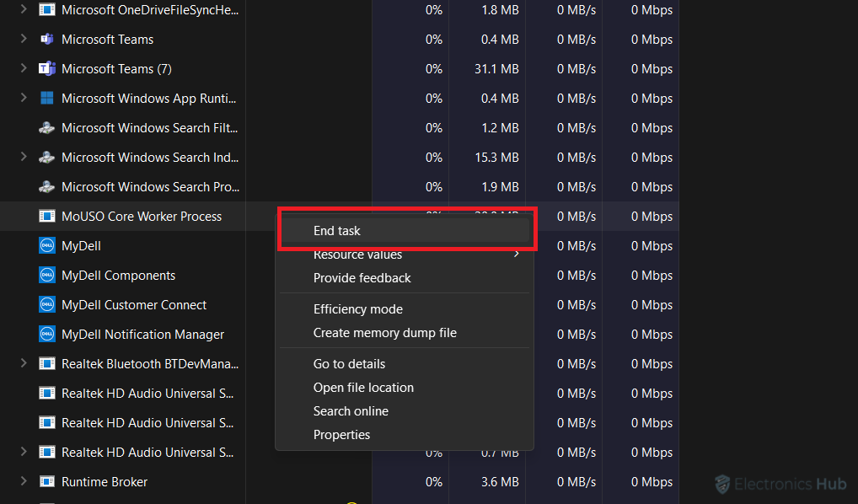Click the 0 Mbps value for MyDell Notification Manager
Image resolution: width=858 pixels, height=504 pixels.
(x=652, y=335)
